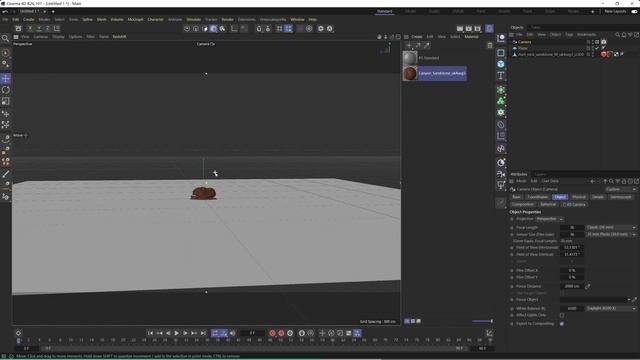640x360 pixels.
Task: Open the search magnifier at top left
Action: 5,38
